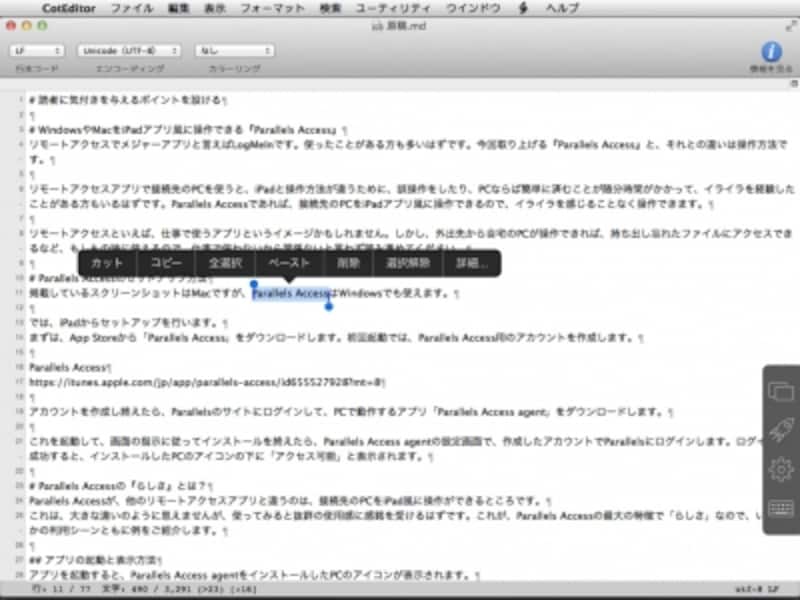This screenshot has height=600, width=800.
Task: Open the gear settings icon in side panel
Action: point(781,469)
